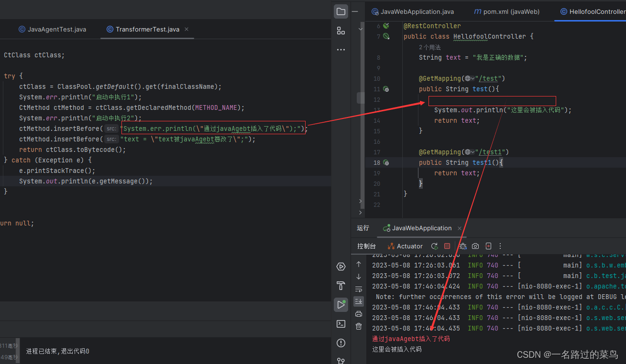This screenshot has height=364, width=626.
Task: Clear all console output with trash icon
Action: coord(359,326)
